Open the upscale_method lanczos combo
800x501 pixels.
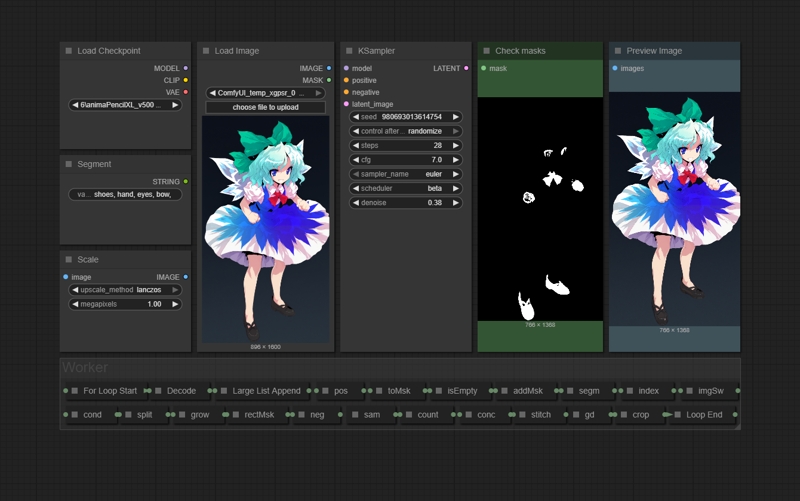tap(125, 290)
